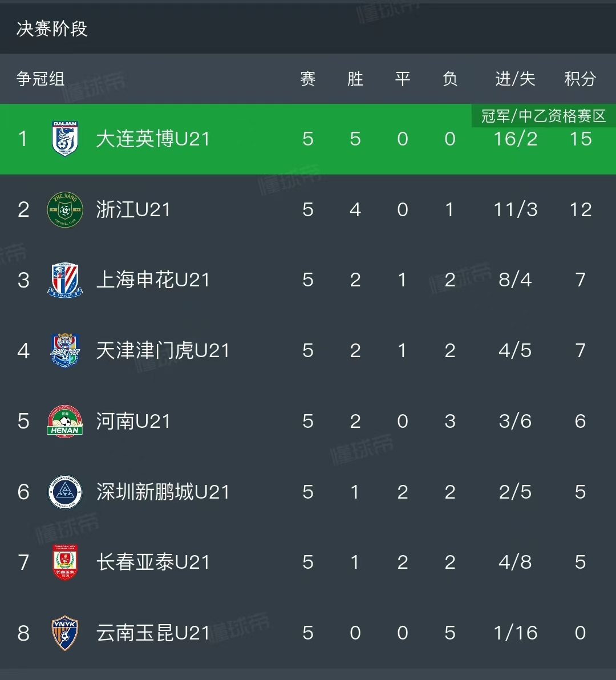This screenshot has width=616, height=680.
Task: Click the 决赛阶段 section header
Action: pos(52,29)
